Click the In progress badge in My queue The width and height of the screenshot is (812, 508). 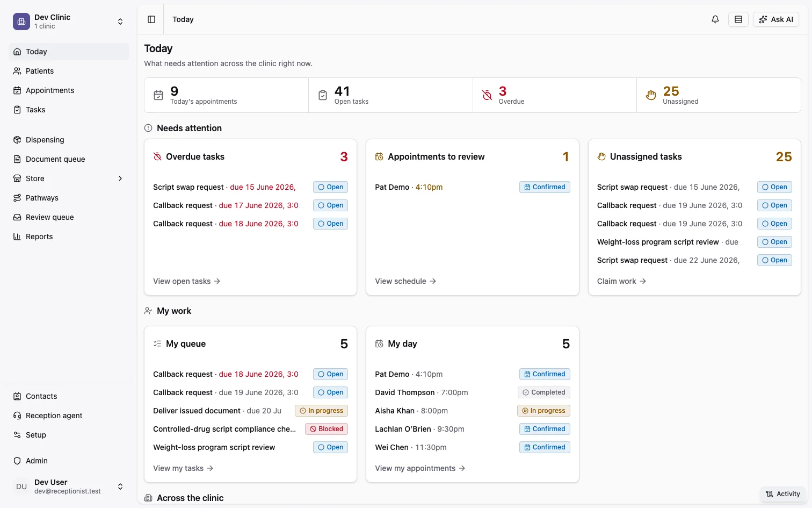click(321, 411)
